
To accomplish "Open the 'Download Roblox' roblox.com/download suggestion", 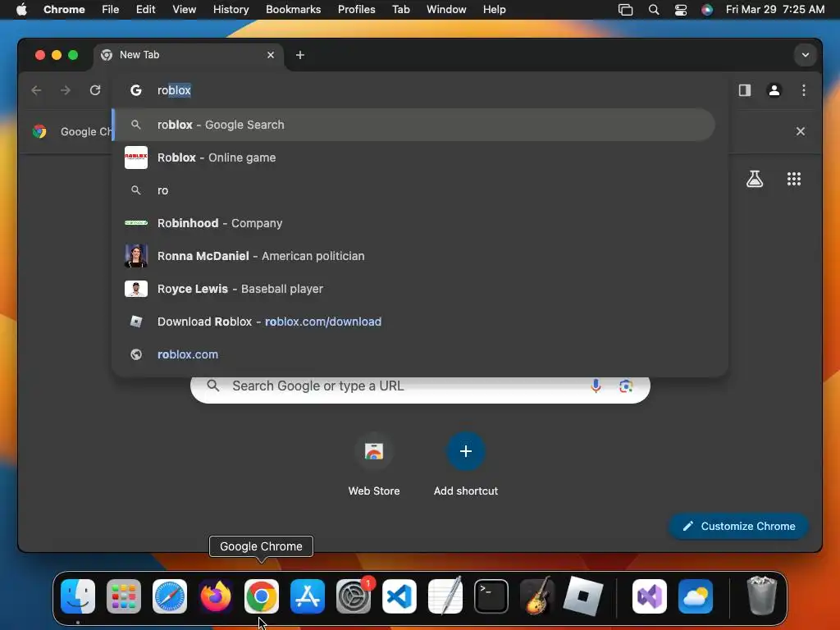I will pyautogui.click(x=413, y=322).
